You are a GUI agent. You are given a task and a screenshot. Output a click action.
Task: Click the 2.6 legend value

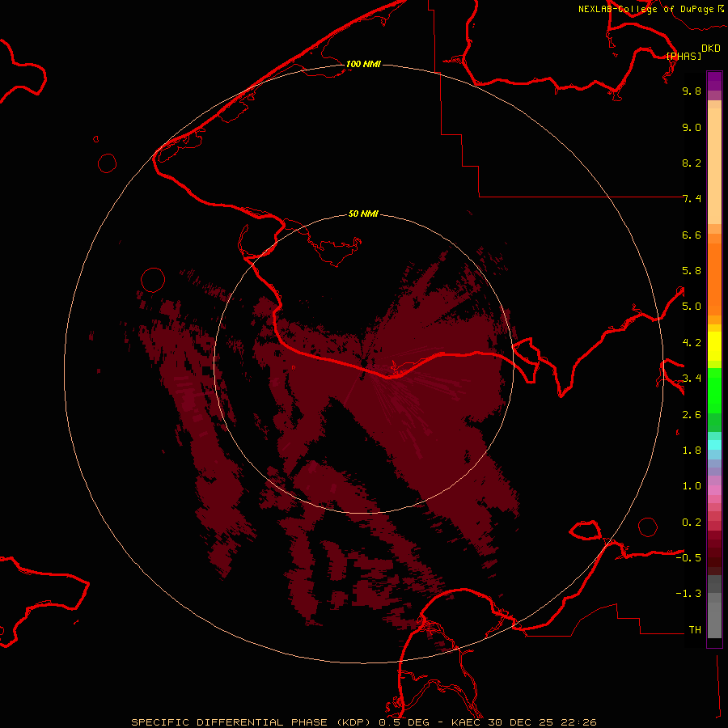692,415
